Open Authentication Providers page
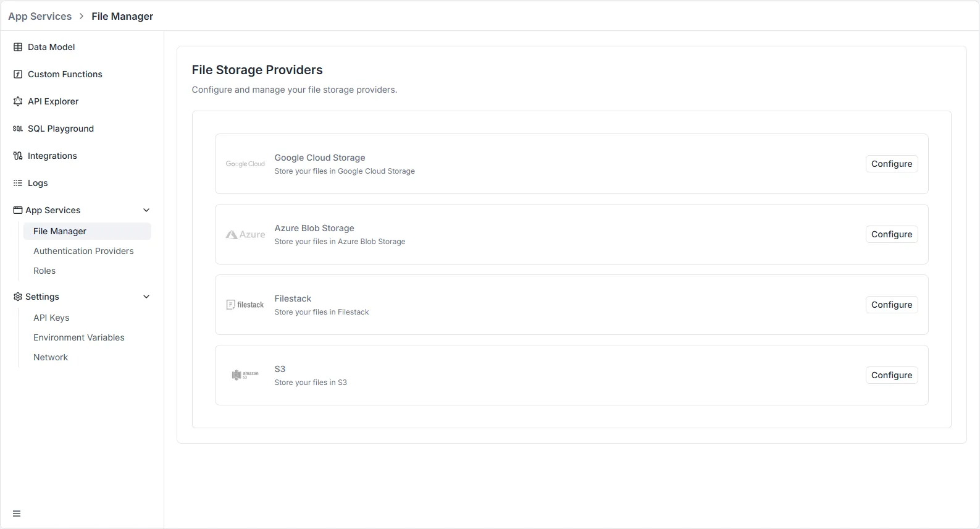Screen dimensions: 980x529 (83, 251)
